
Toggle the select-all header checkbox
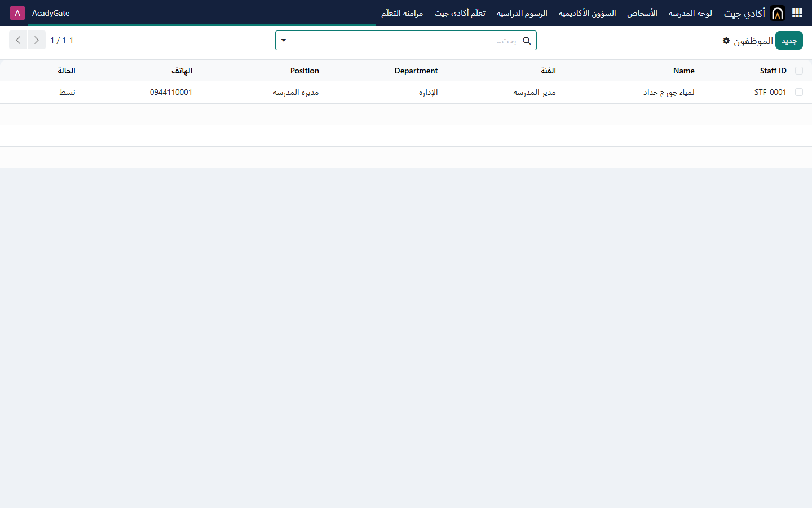(x=799, y=71)
